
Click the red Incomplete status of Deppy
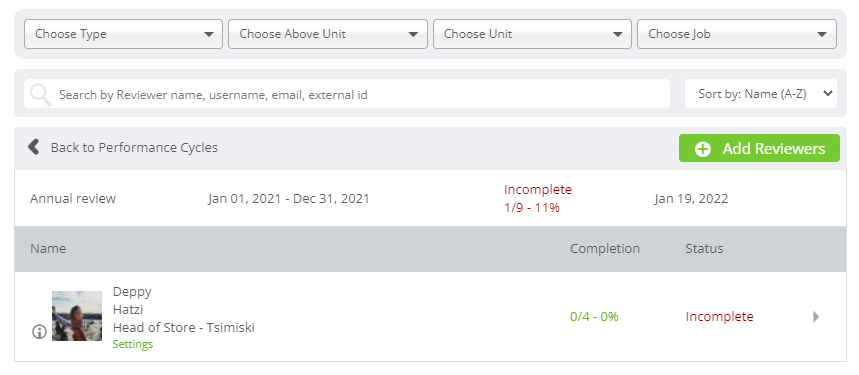[719, 316]
